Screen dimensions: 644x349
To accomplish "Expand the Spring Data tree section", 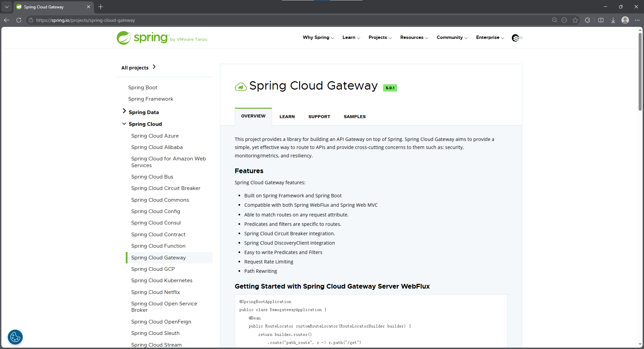I will [x=124, y=111].
